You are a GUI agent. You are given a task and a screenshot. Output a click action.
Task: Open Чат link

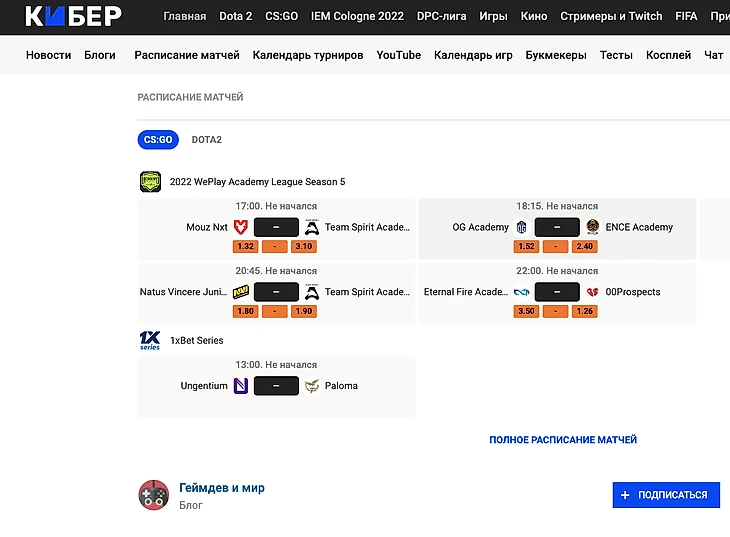(x=713, y=55)
